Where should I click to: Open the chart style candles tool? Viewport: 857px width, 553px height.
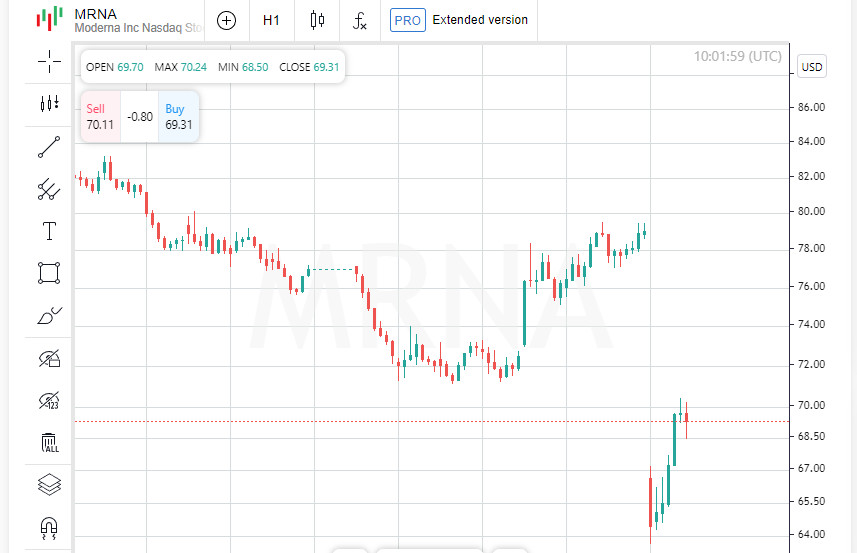click(x=49, y=103)
